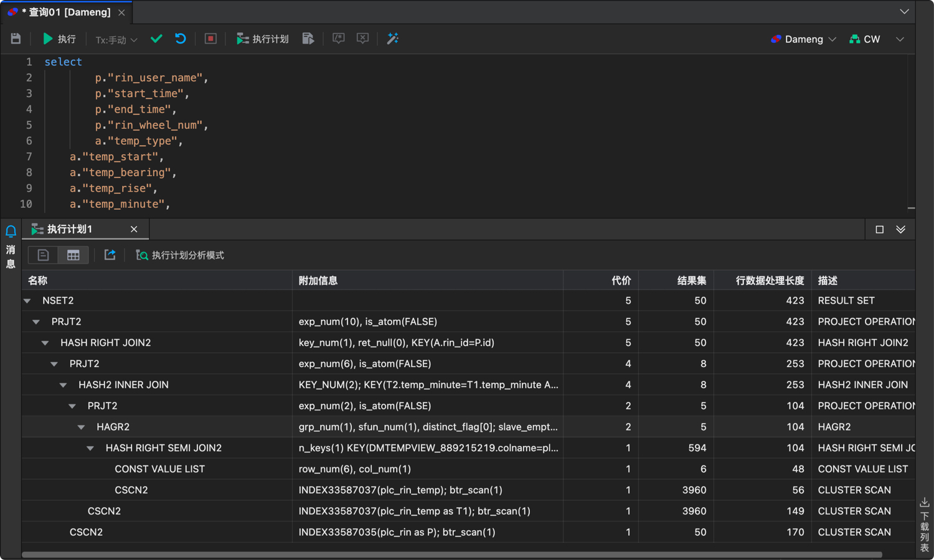Click the magic wand format icon

[393, 39]
